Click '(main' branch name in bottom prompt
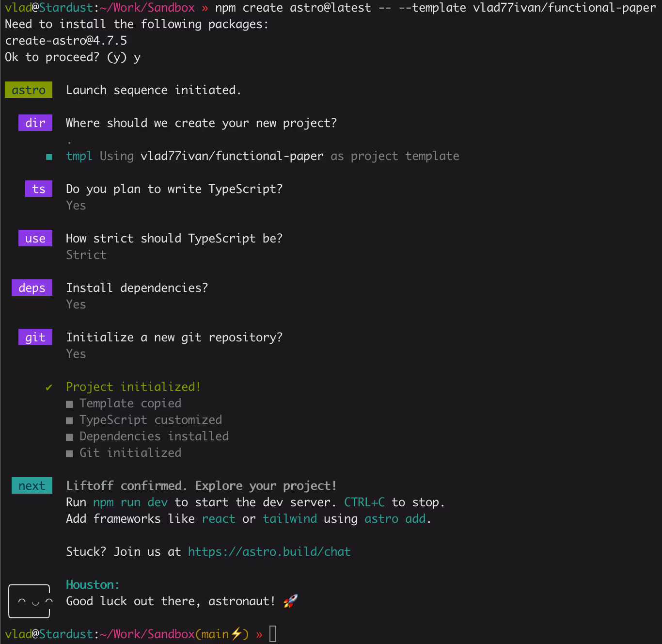 click(x=212, y=634)
